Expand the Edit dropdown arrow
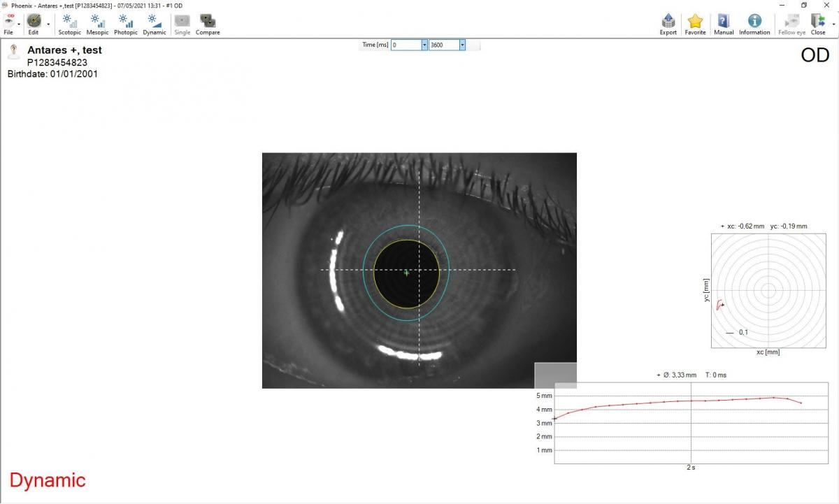839x504 pixels. 48,24
